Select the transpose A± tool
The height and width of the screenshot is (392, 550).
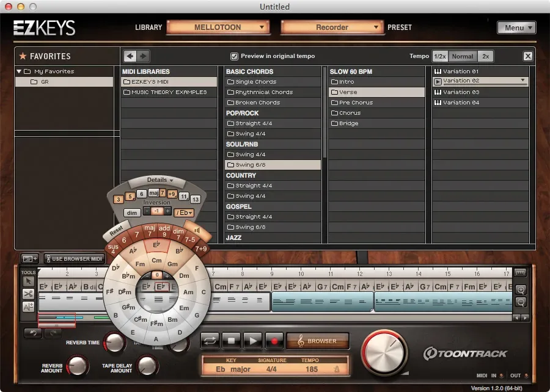coord(28,307)
